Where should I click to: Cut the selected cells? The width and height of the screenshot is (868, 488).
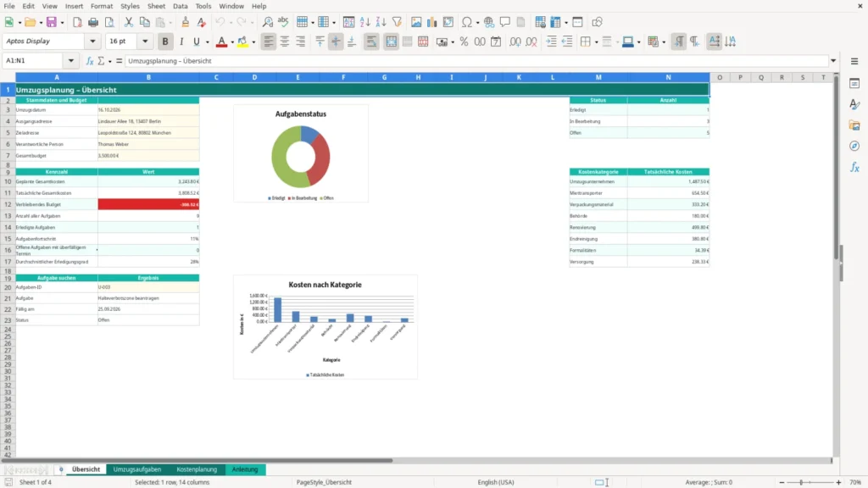click(129, 22)
